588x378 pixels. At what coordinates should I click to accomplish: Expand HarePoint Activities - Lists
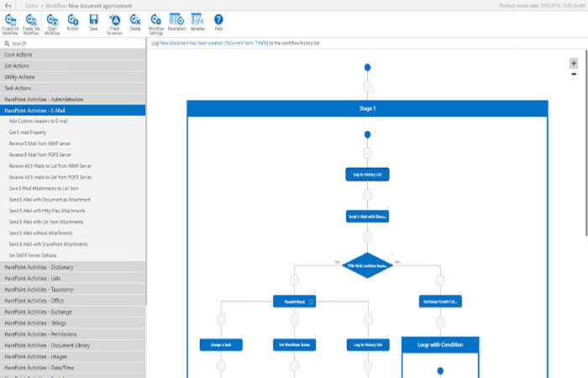pyautogui.click(x=73, y=278)
